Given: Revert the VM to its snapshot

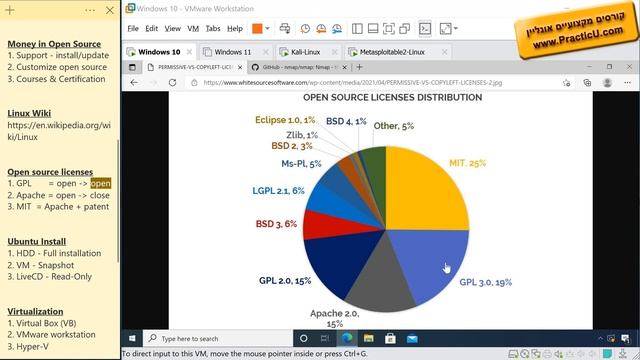Looking at the screenshot, I should [321, 29].
